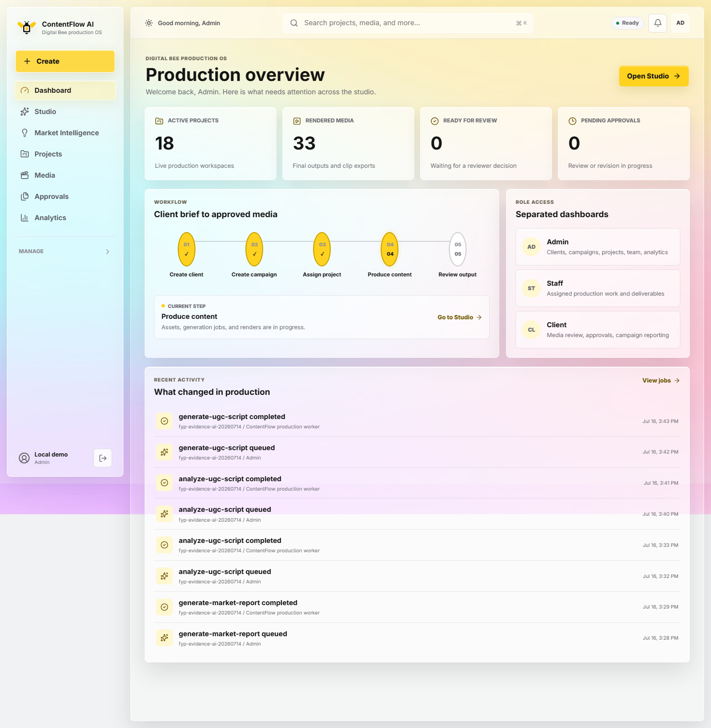Click the plus icon on Create button
Screen dimensions: 711x728
click(27, 61)
